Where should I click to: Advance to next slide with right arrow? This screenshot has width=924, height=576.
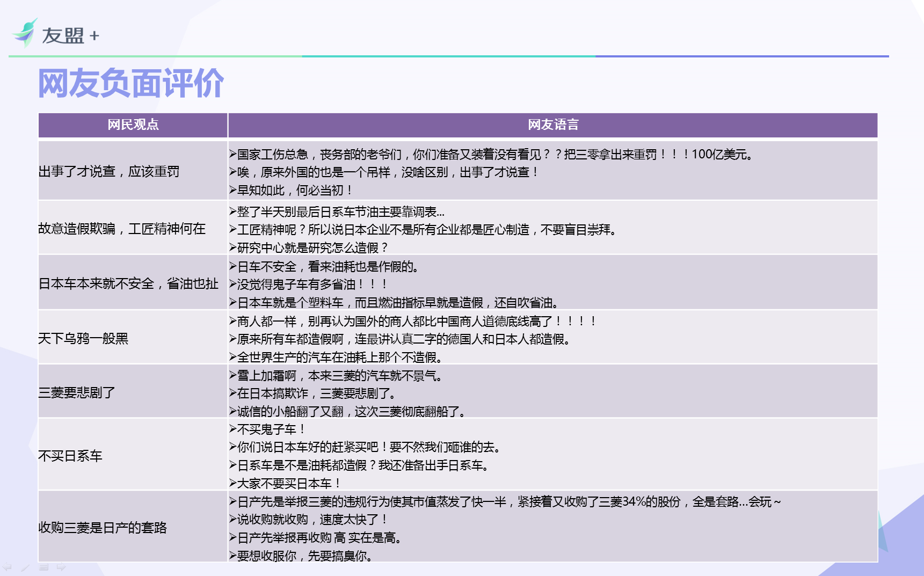pyautogui.click(x=61, y=567)
